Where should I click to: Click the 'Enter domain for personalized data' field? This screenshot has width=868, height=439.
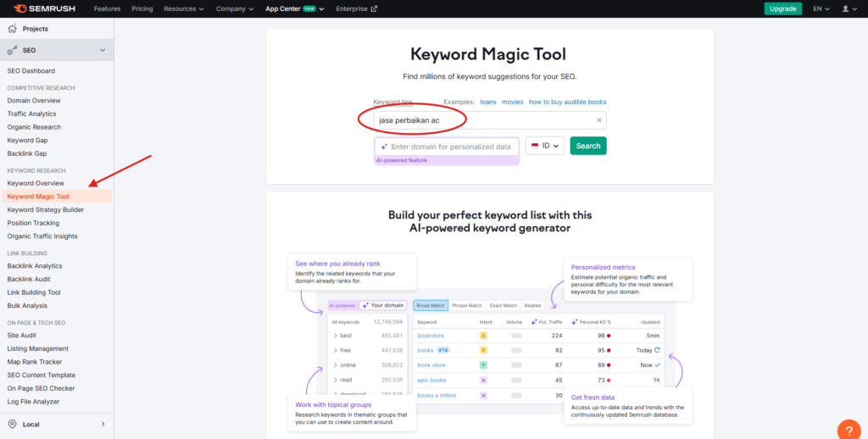pyautogui.click(x=447, y=147)
